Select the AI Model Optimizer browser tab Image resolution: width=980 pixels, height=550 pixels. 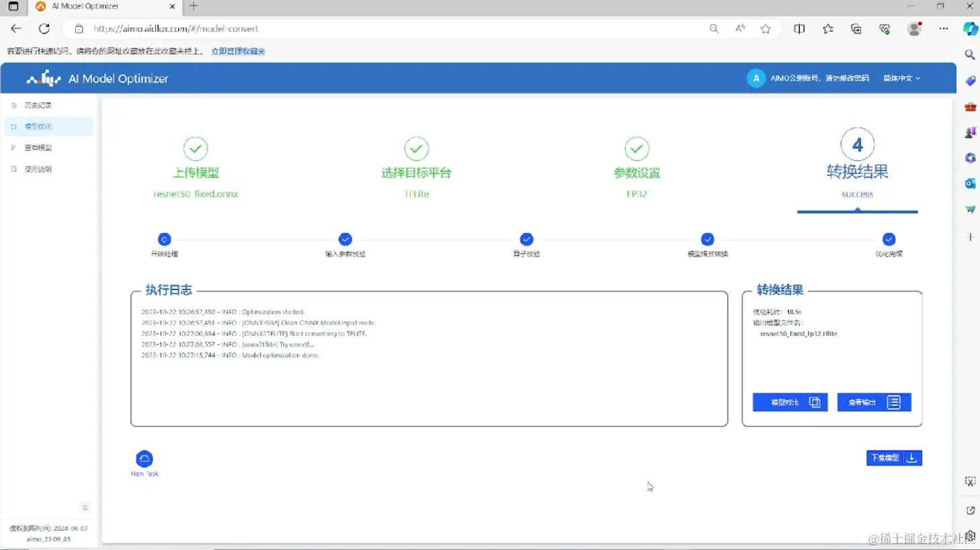(104, 6)
